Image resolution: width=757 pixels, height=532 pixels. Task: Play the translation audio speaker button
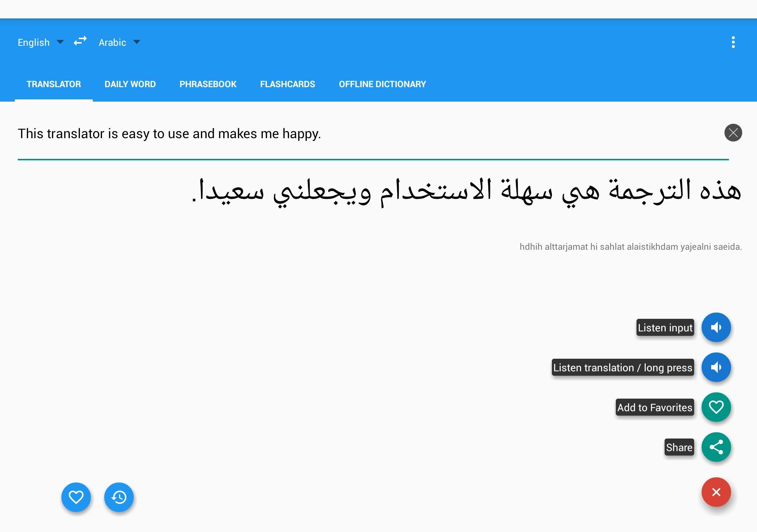click(x=716, y=367)
